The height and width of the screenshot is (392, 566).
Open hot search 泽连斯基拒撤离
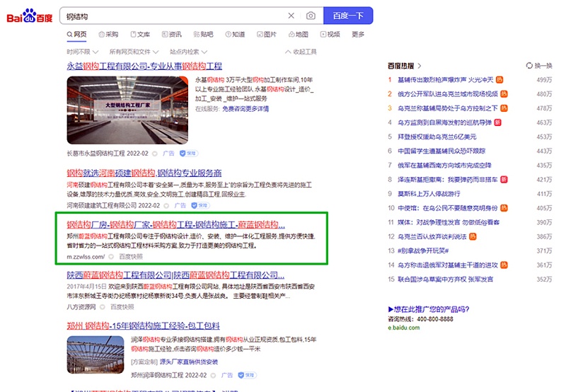pyautogui.click(x=448, y=180)
